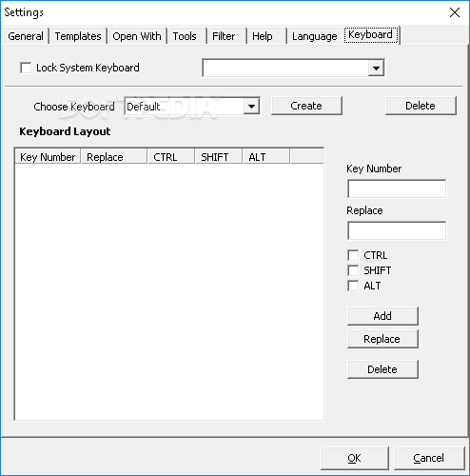
Task: Delete the chosen keyboard via top Delete
Action: [421, 106]
